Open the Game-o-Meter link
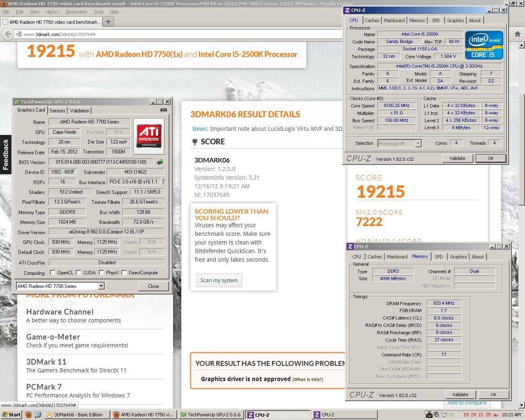 coord(53,337)
